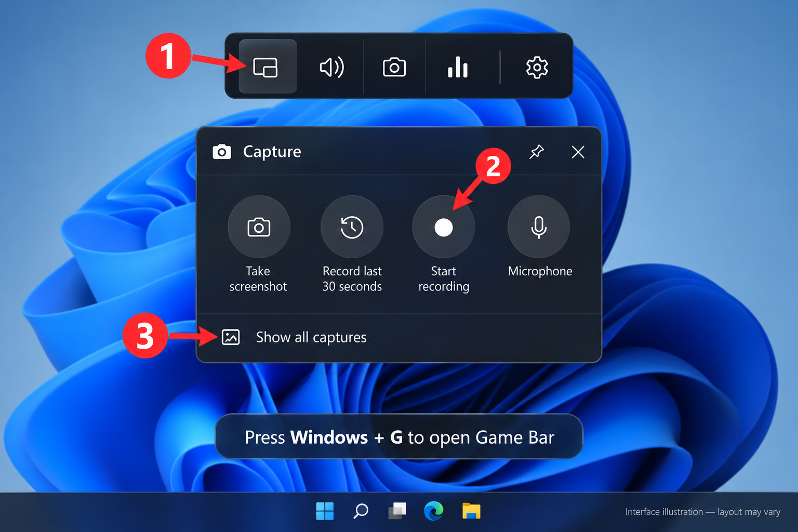Viewport: 798px width, 532px height.
Task: Start recording with the white dot button
Action: pyautogui.click(x=444, y=227)
